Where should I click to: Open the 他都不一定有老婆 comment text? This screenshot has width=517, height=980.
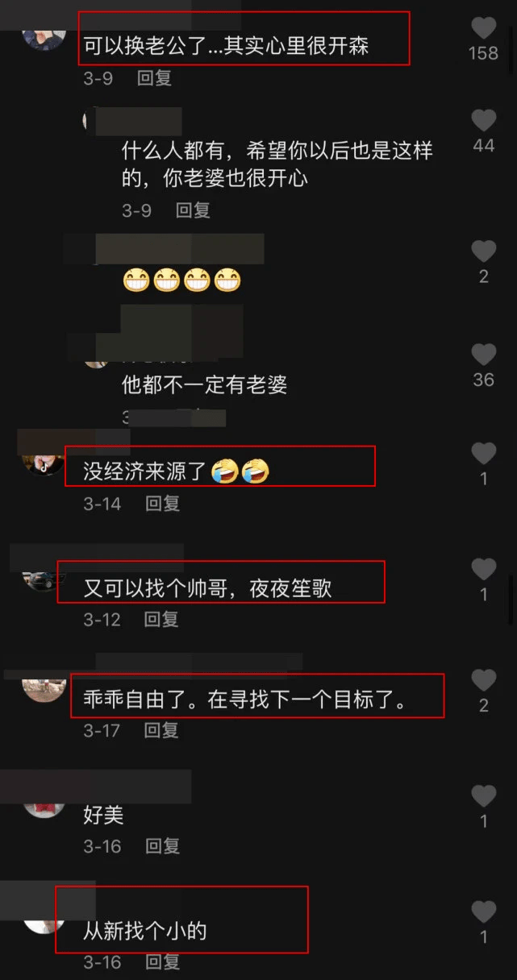204,385
